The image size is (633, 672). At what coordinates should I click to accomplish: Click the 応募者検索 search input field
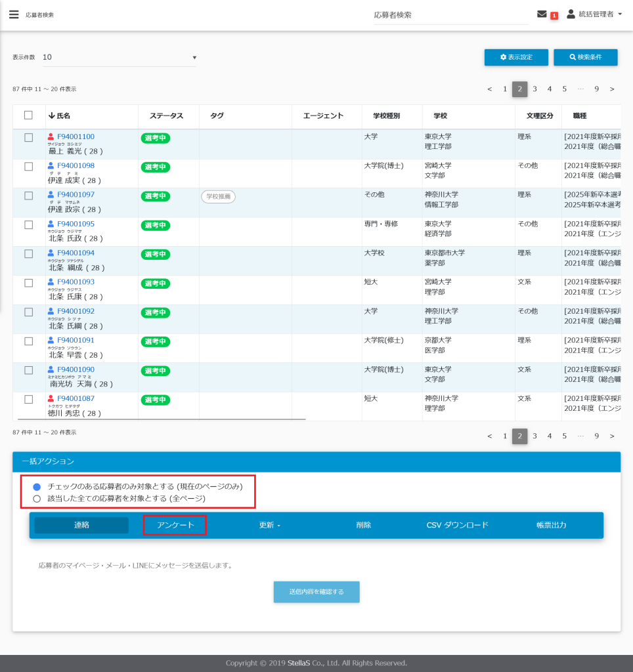(x=450, y=15)
